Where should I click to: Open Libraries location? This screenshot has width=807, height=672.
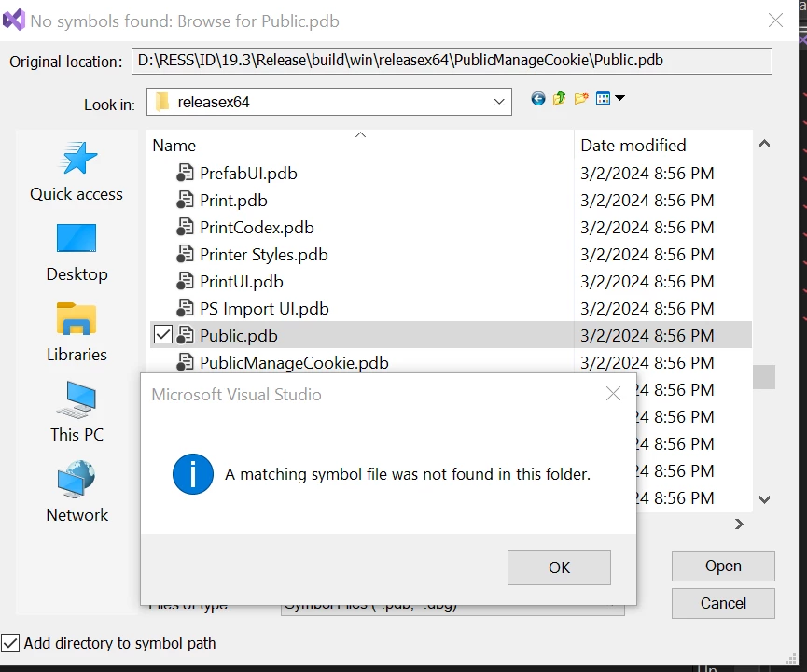(77, 332)
